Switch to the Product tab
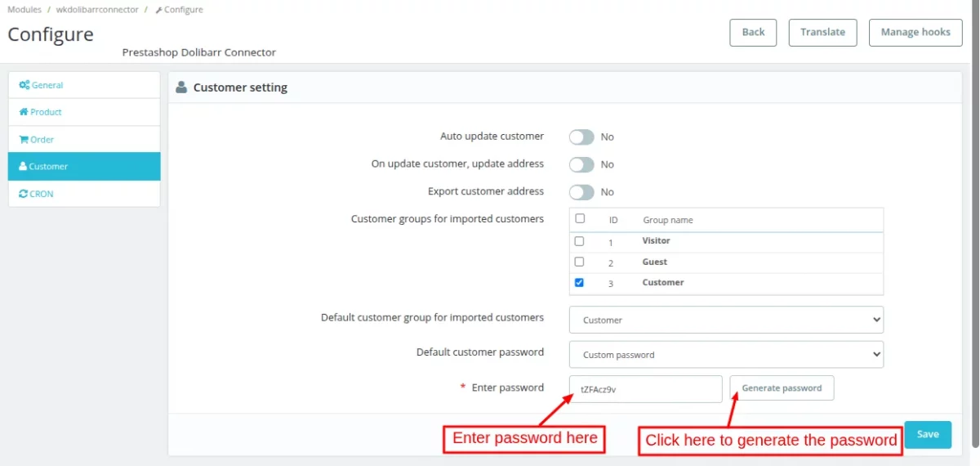 pos(84,112)
